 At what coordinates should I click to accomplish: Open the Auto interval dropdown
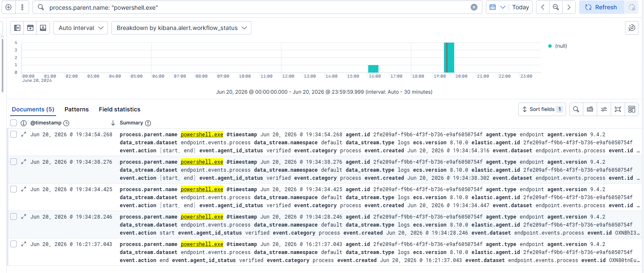pyautogui.click(x=80, y=28)
